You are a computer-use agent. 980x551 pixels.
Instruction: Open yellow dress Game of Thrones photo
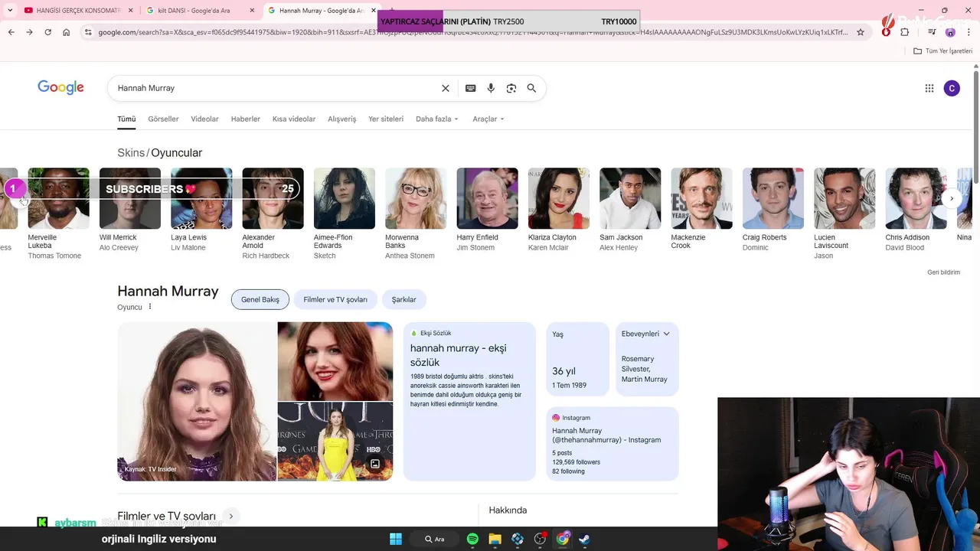point(335,442)
